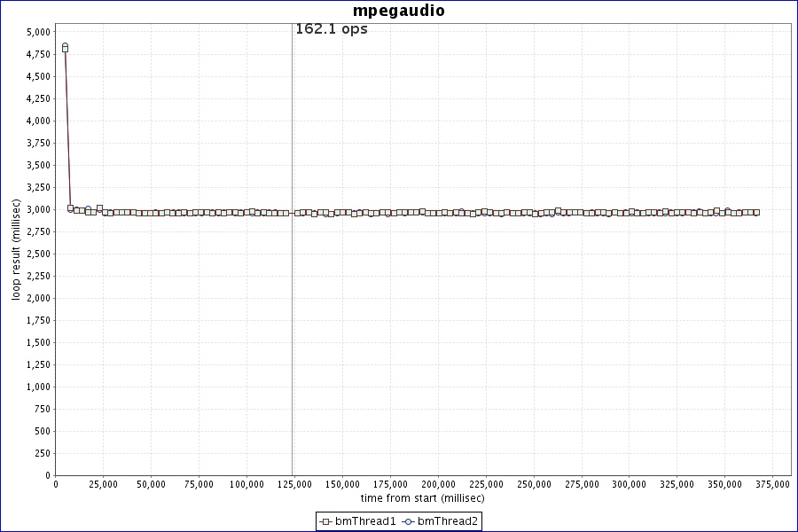Click the 5,000 tick on y-axis
Image resolution: width=798 pixels, height=532 pixels.
pos(38,32)
